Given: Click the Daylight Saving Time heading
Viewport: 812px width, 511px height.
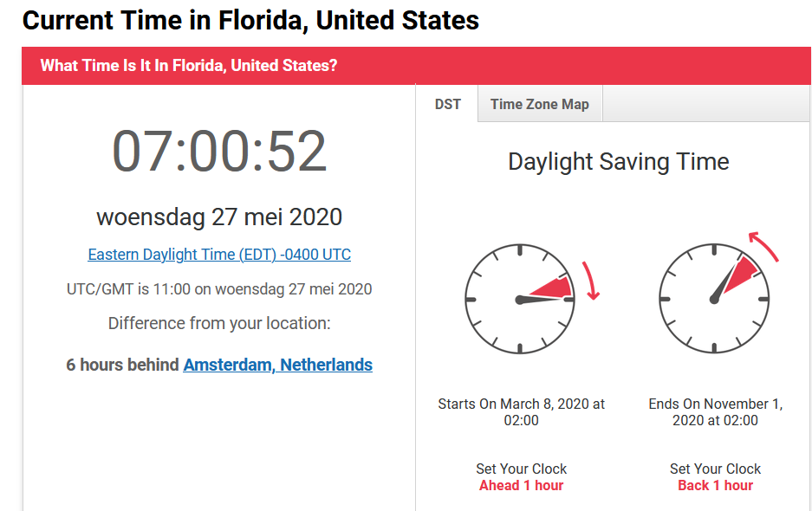Looking at the screenshot, I should [619, 162].
